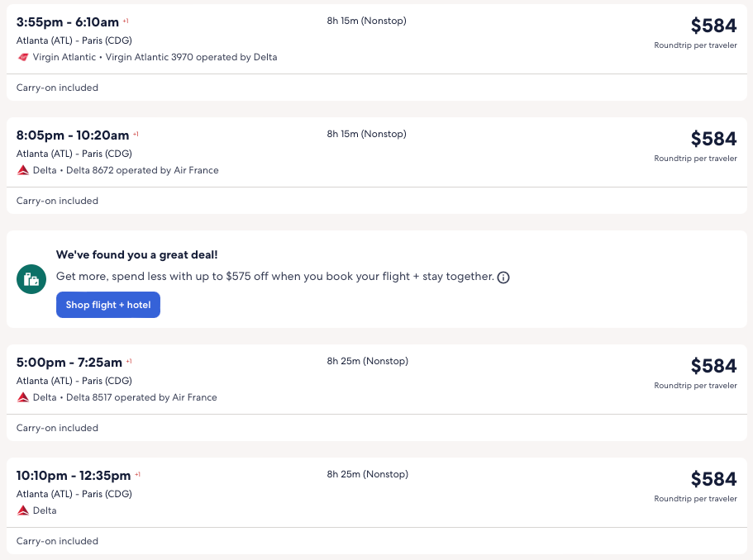Click the green flight + hotel bundle icon
753x560 pixels.
click(x=31, y=279)
